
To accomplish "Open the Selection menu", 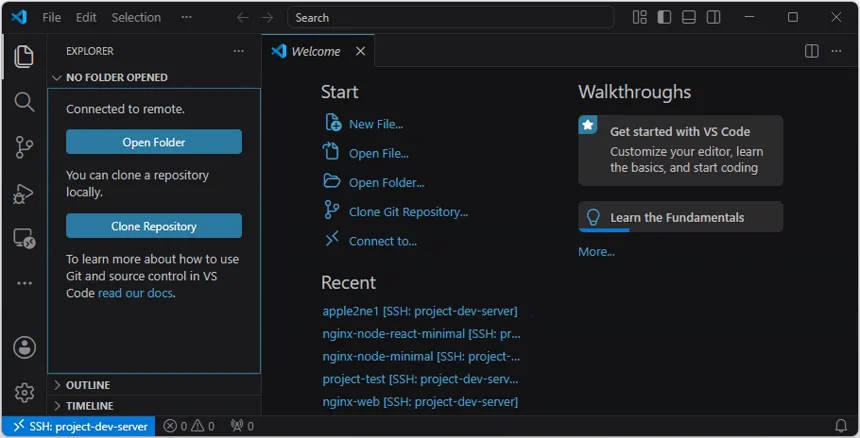I will pyautogui.click(x=137, y=18).
